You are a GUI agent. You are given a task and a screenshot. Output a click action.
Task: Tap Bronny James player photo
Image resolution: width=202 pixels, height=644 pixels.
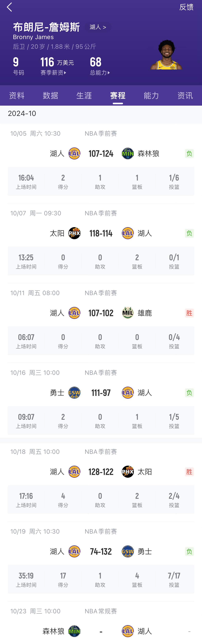(x=167, y=55)
